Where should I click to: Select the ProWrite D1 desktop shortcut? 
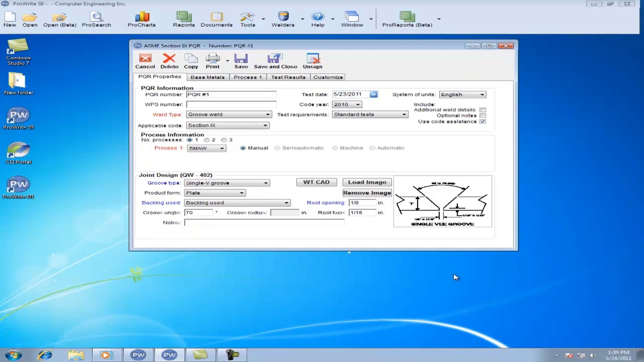point(18,187)
